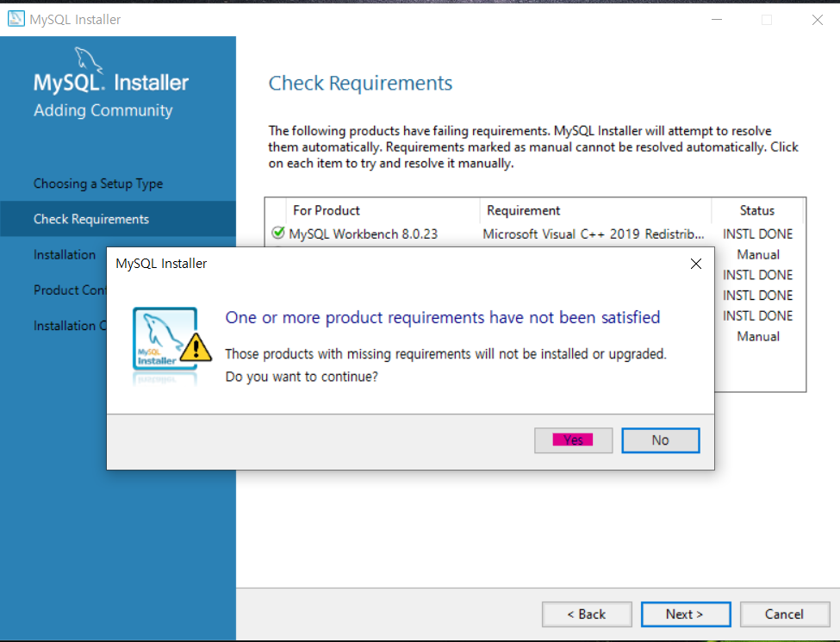Click the last Manual status entry
Viewport: 840px width, 642px height.
(x=758, y=337)
